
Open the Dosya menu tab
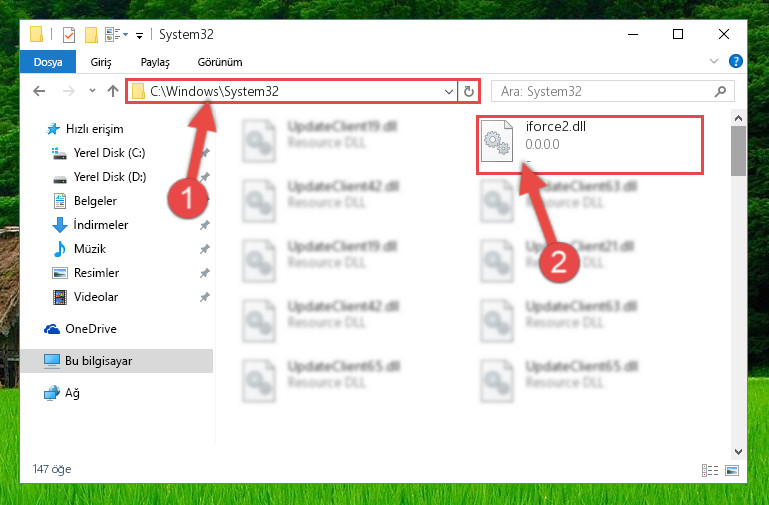click(x=48, y=62)
